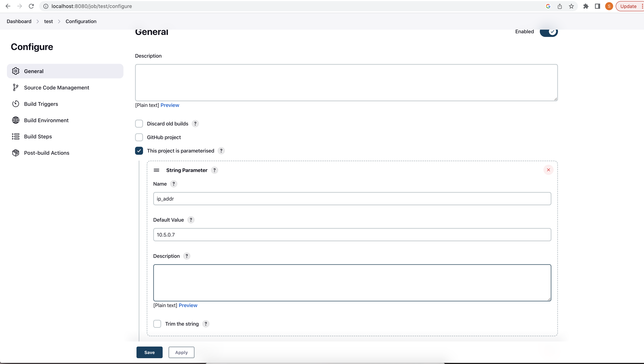Click the drag handle on String Parameter
The width and height of the screenshot is (644, 364).
pos(156,170)
